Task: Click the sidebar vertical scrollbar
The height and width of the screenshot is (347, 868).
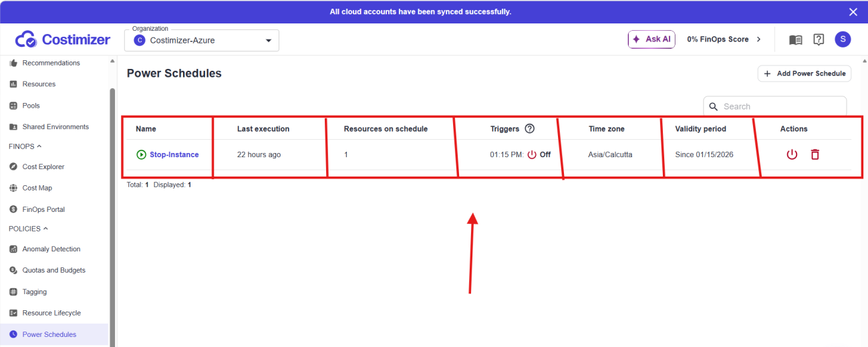Action: click(112, 217)
